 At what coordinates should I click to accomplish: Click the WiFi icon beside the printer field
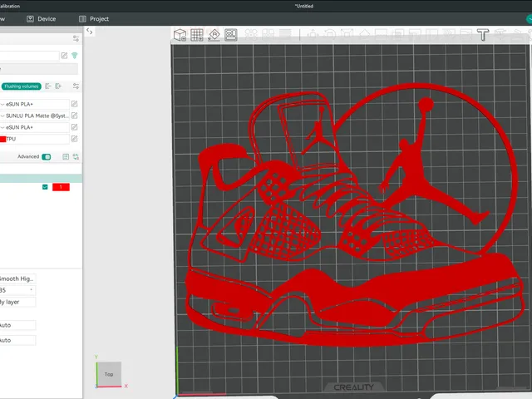click(x=75, y=56)
